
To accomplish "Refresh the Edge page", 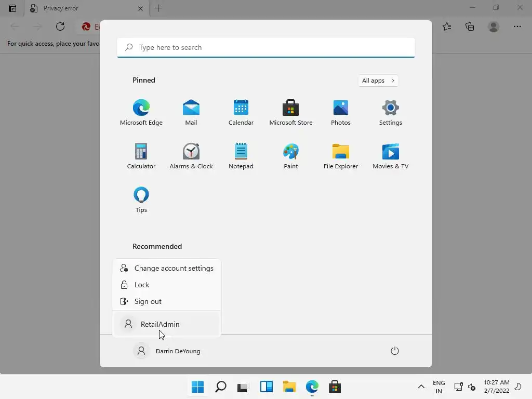I will [x=60, y=26].
